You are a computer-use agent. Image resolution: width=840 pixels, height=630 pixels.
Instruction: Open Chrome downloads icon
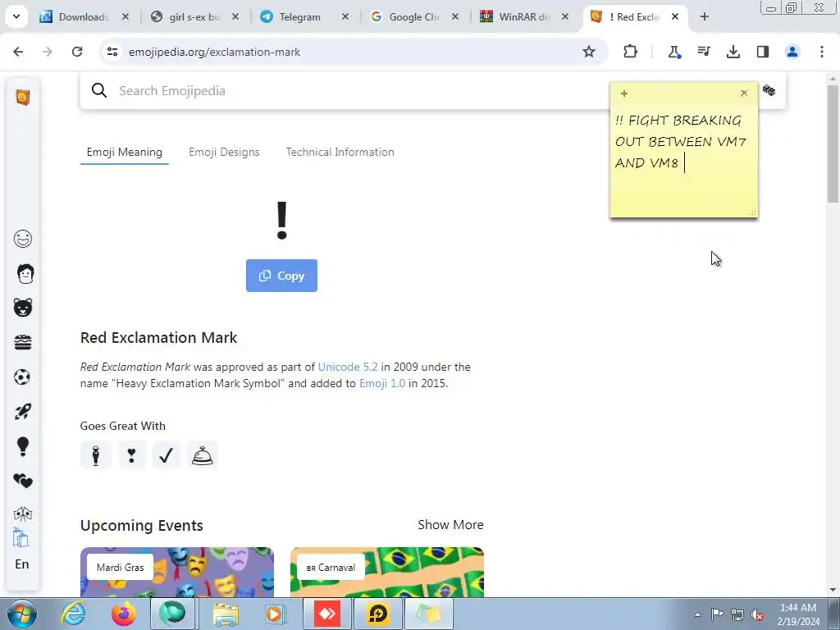tap(733, 52)
